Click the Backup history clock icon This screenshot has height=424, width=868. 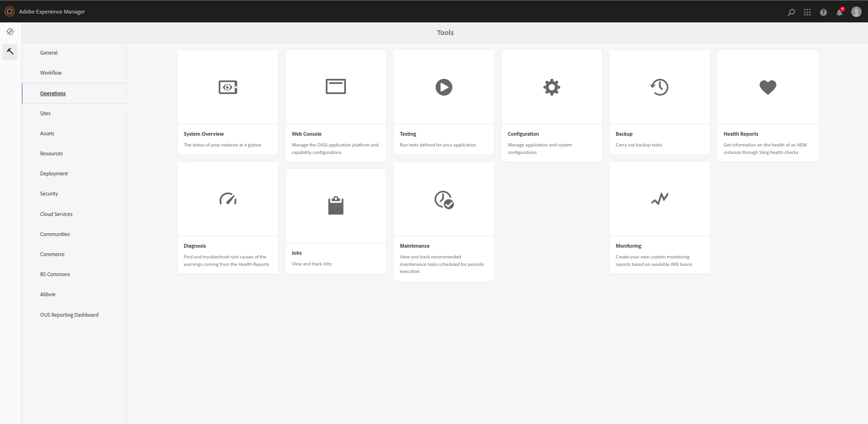(660, 87)
